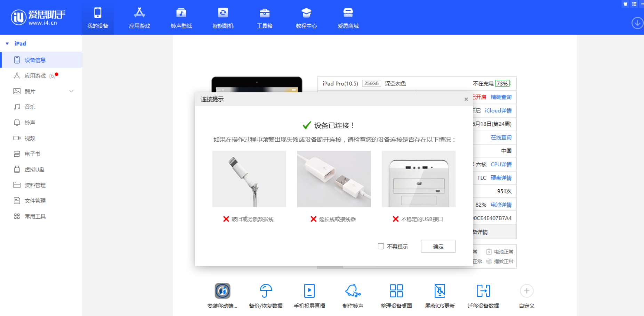Open 应用游戏 in the sidebar

tap(41, 76)
